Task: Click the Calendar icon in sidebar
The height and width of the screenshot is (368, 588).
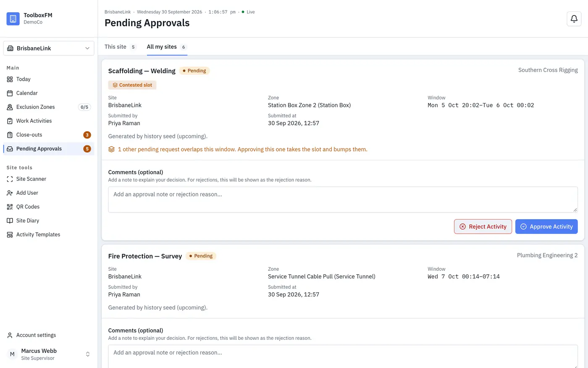Action: [x=10, y=93]
